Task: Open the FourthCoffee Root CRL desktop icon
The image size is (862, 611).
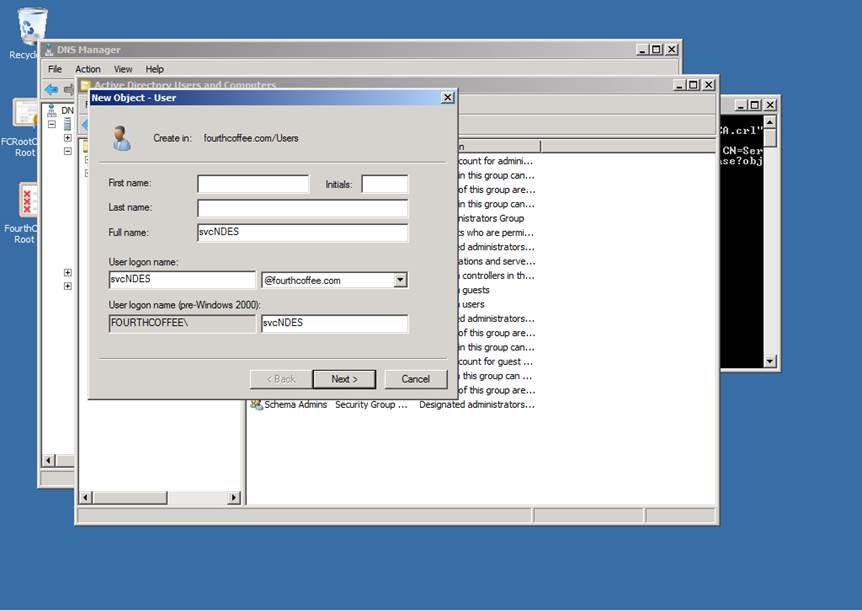Action: (27, 199)
